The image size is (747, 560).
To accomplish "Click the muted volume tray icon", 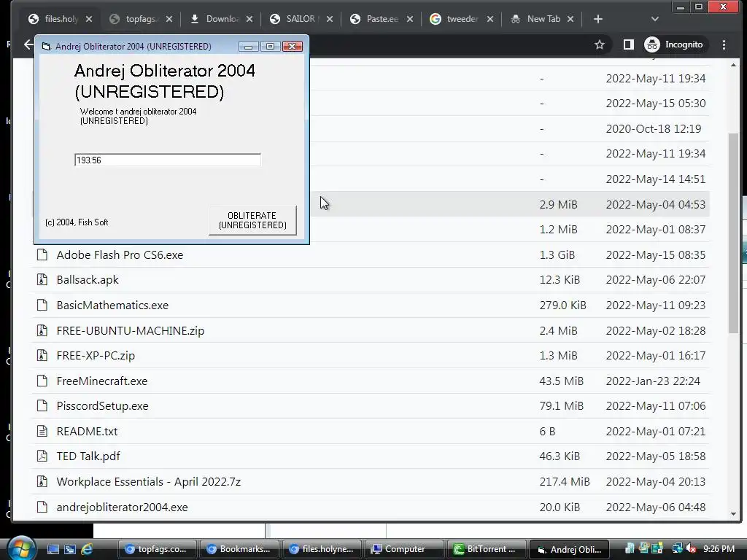I will 692,549.
